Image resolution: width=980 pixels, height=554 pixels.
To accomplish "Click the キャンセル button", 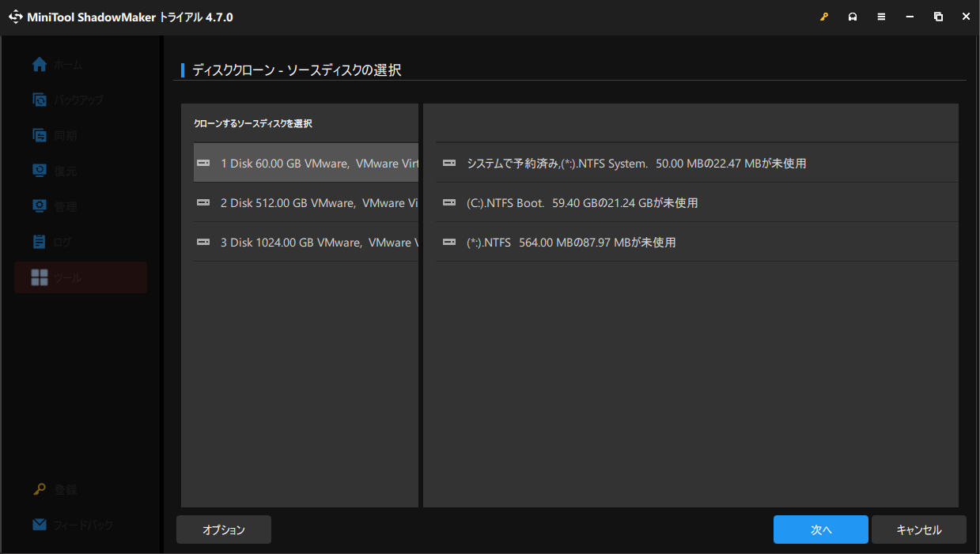I will (x=919, y=530).
